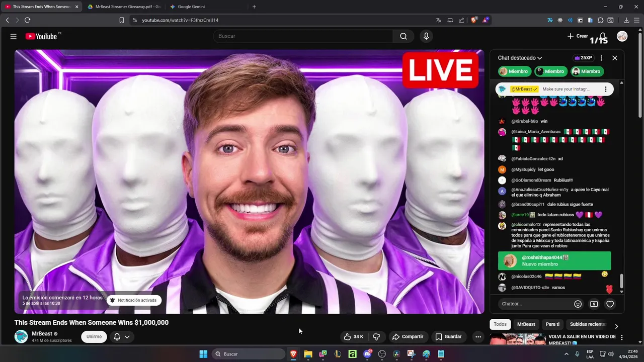Click the Crear create button
The width and height of the screenshot is (644, 362).
click(x=578, y=36)
